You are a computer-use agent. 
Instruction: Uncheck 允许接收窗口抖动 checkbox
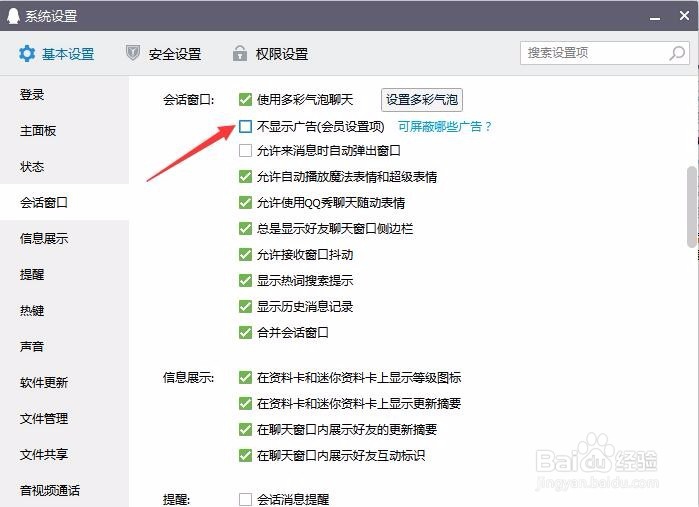click(x=245, y=255)
